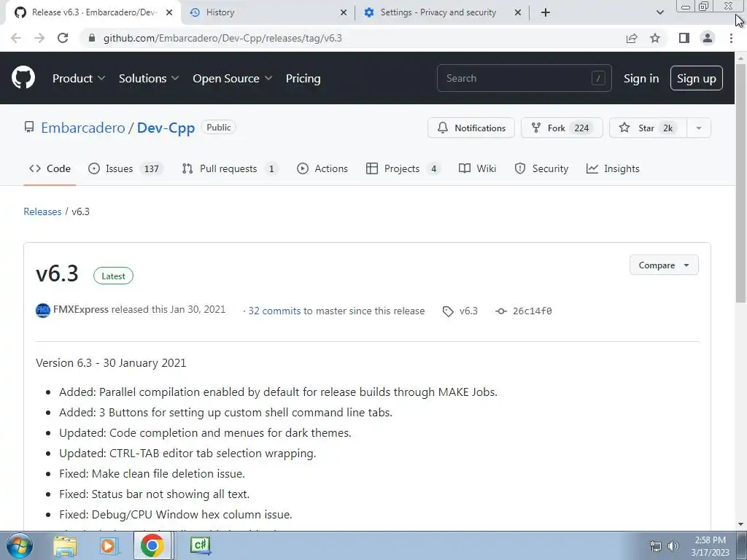The height and width of the screenshot is (560, 747).
Task: Click the GitHub logo in header
Action: pos(23,78)
